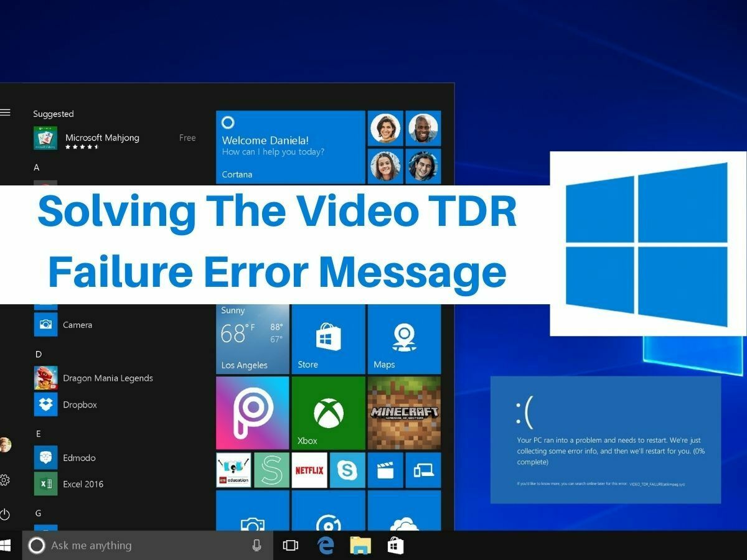Focus the "Ask me anything" search box
This screenshot has width=747, height=560.
tap(148, 546)
